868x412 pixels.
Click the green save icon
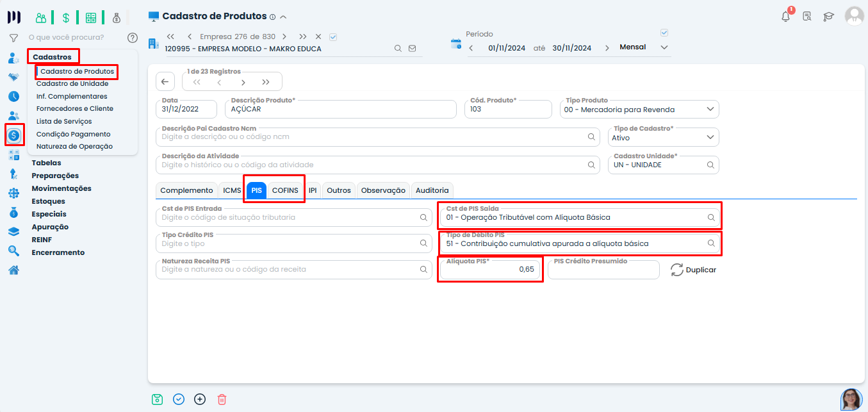(157, 399)
